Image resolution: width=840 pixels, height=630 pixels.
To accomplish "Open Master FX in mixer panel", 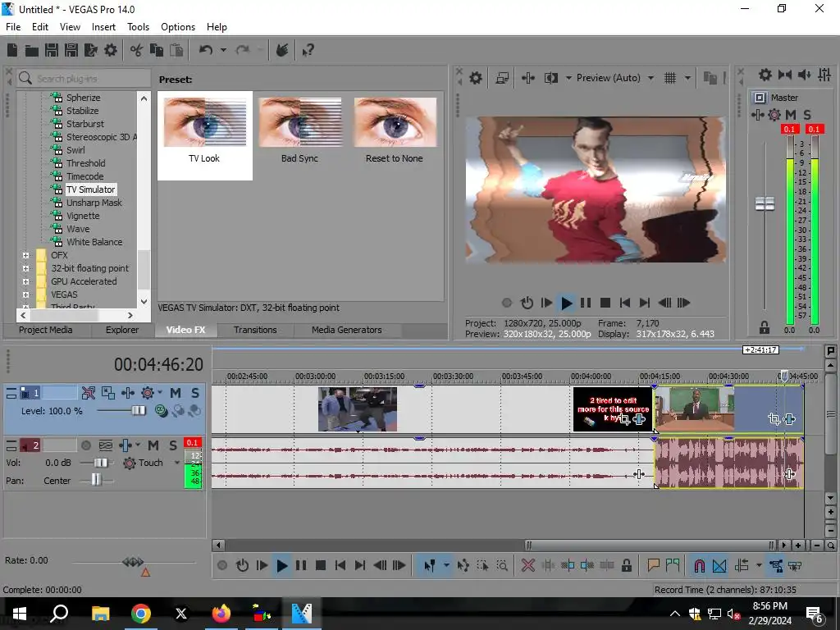I will click(x=757, y=115).
